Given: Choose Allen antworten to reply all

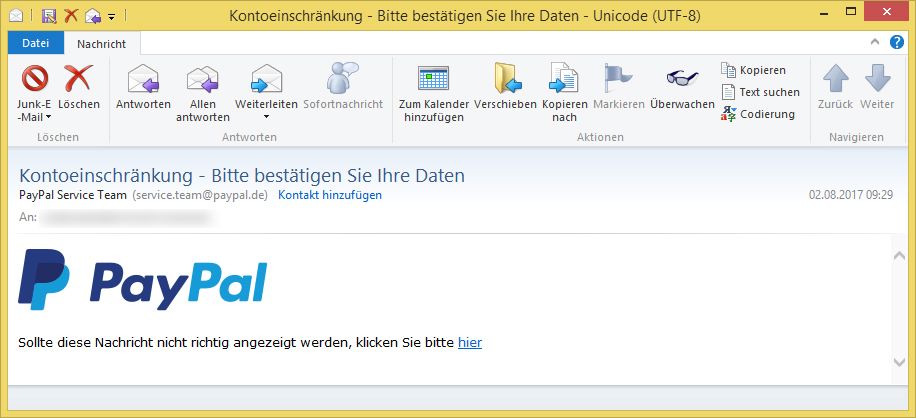Looking at the screenshot, I should 203,93.
